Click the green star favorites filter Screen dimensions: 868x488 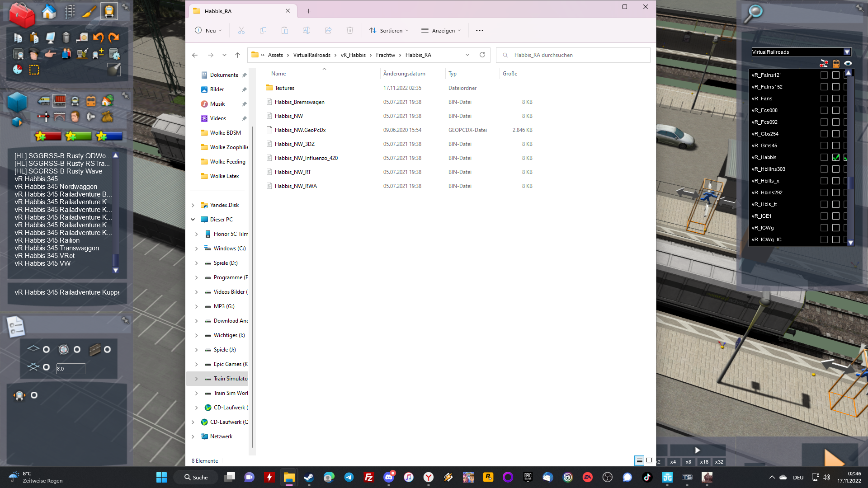pos(78,136)
